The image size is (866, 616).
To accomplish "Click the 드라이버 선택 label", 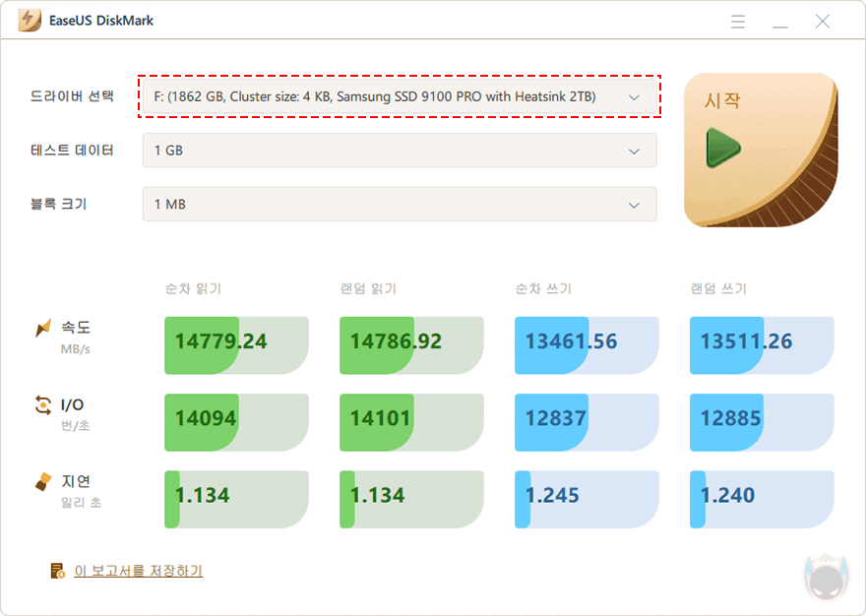I will [72, 96].
